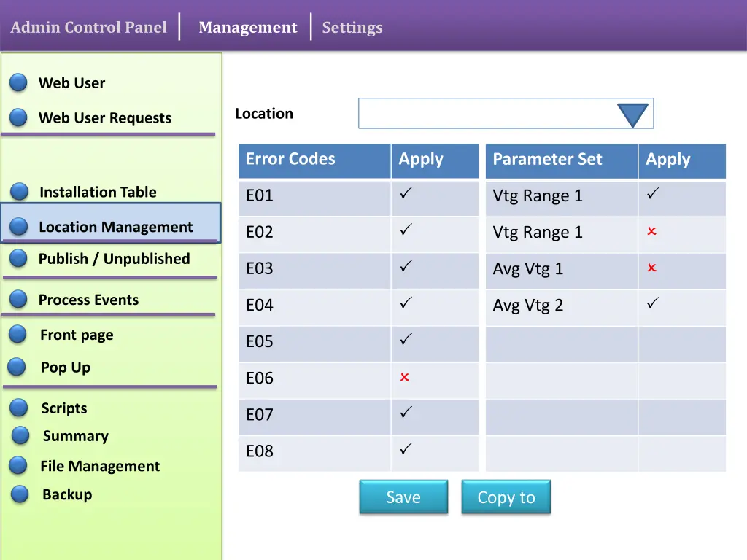Click the blue bullet beside File Management
Image resolution: width=747 pixels, height=560 pixels.
(x=19, y=466)
